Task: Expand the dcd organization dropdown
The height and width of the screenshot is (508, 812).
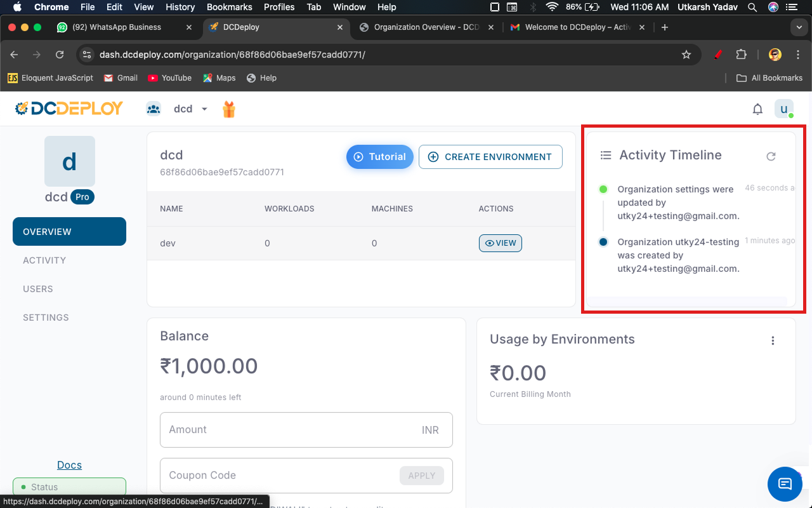Action: [204, 109]
